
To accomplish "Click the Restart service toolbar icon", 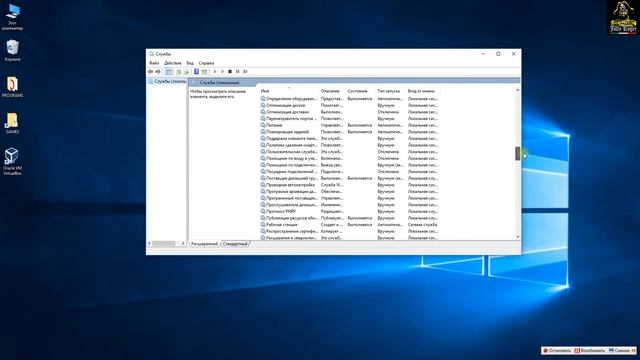I will click(x=245, y=72).
